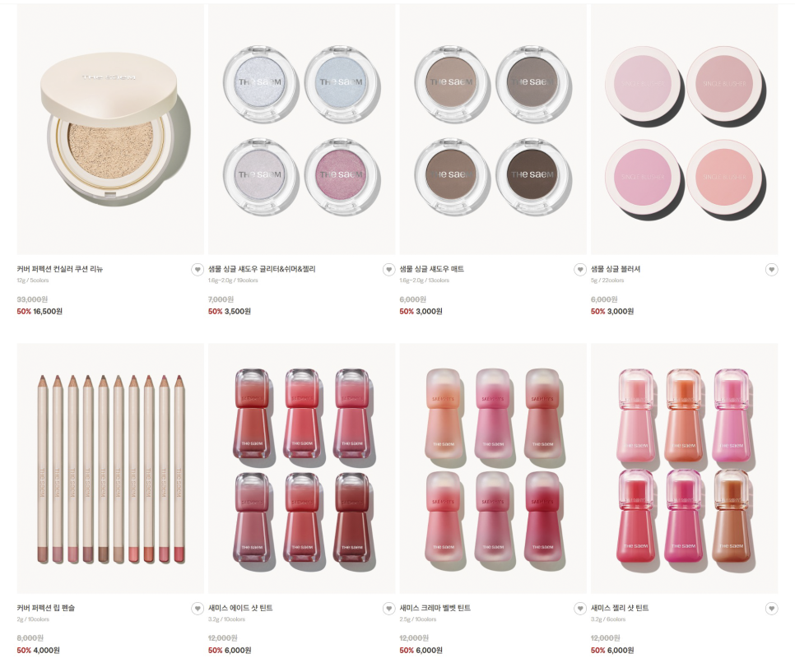Viewport: 795px width, 672px height.
Task: Open the single blusher product image
Action: (x=685, y=129)
